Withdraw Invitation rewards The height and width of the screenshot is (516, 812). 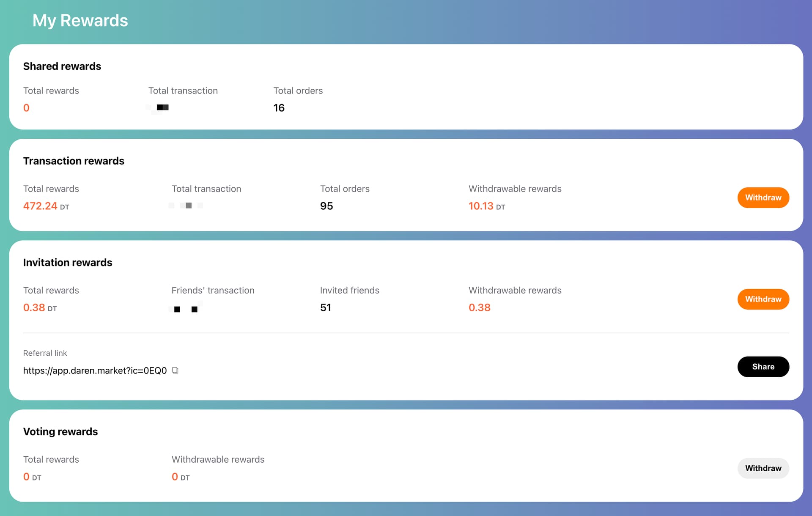[x=763, y=299]
